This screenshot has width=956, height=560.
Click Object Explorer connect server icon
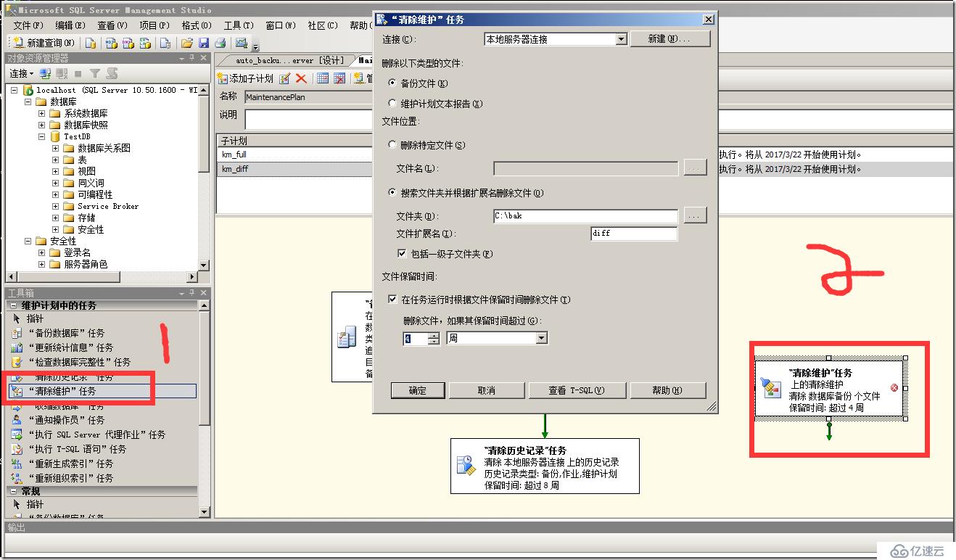[45, 73]
